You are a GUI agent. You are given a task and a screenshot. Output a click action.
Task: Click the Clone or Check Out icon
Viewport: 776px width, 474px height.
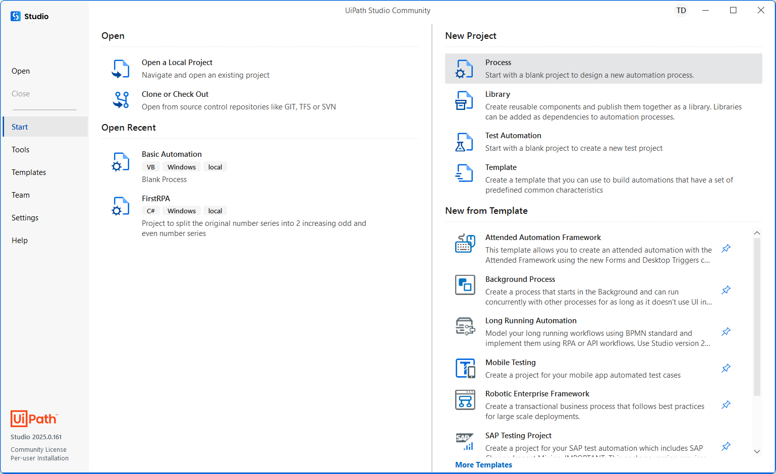click(x=121, y=100)
